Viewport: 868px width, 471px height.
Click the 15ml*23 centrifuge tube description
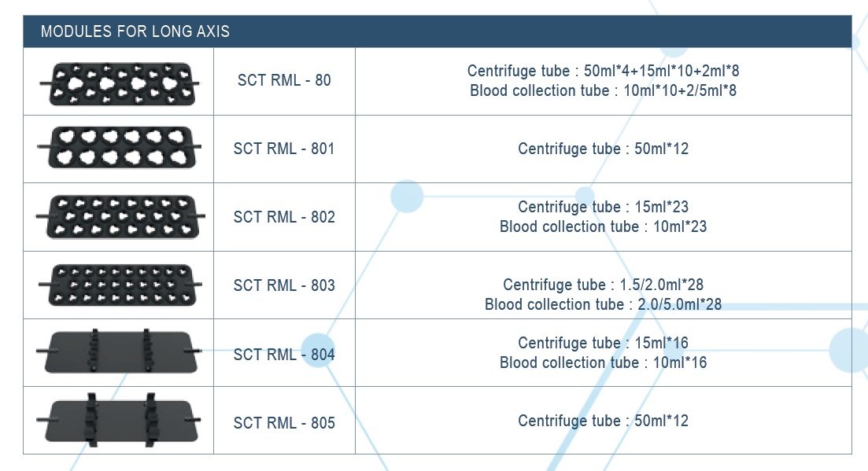[603, 207]
